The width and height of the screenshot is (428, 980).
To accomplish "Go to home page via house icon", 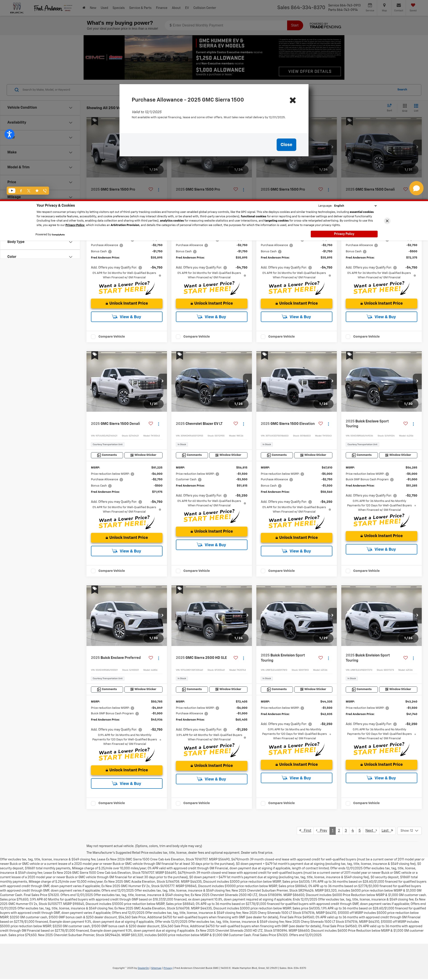I will (84, 8).
